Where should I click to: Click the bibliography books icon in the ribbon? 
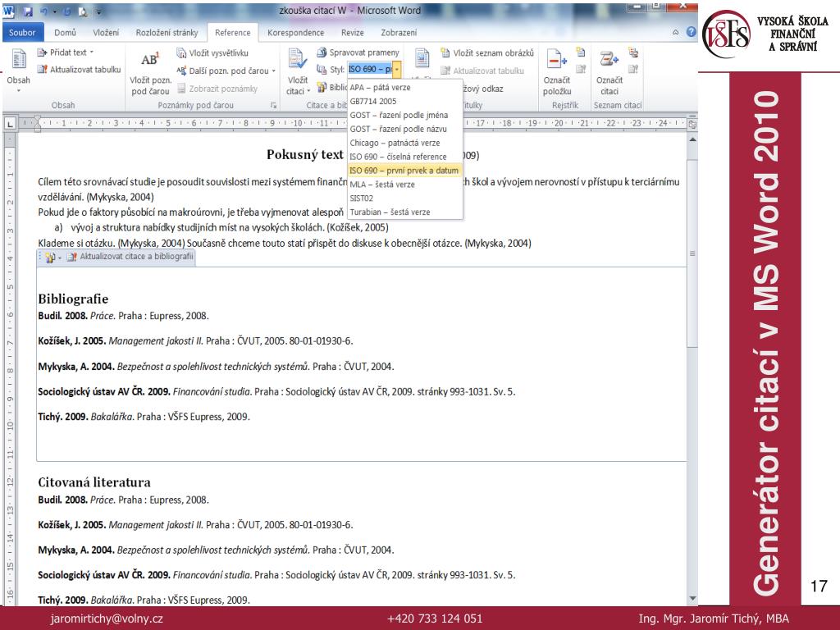(322, 87)
